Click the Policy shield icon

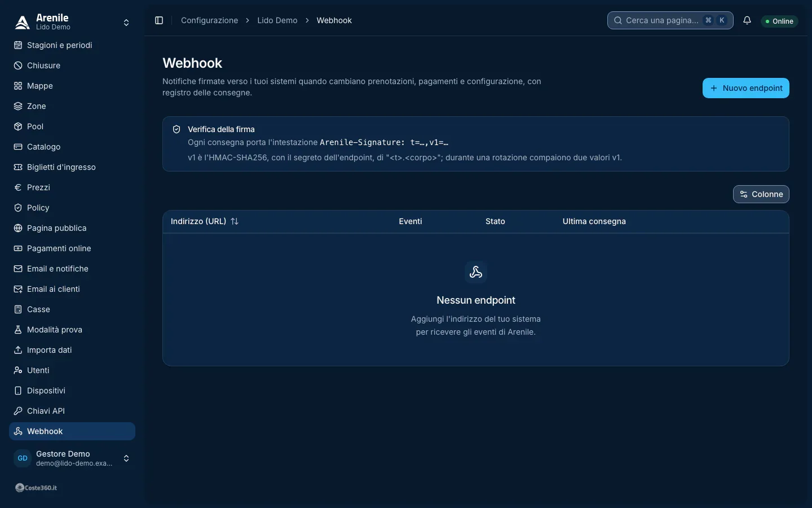(18, 208)
